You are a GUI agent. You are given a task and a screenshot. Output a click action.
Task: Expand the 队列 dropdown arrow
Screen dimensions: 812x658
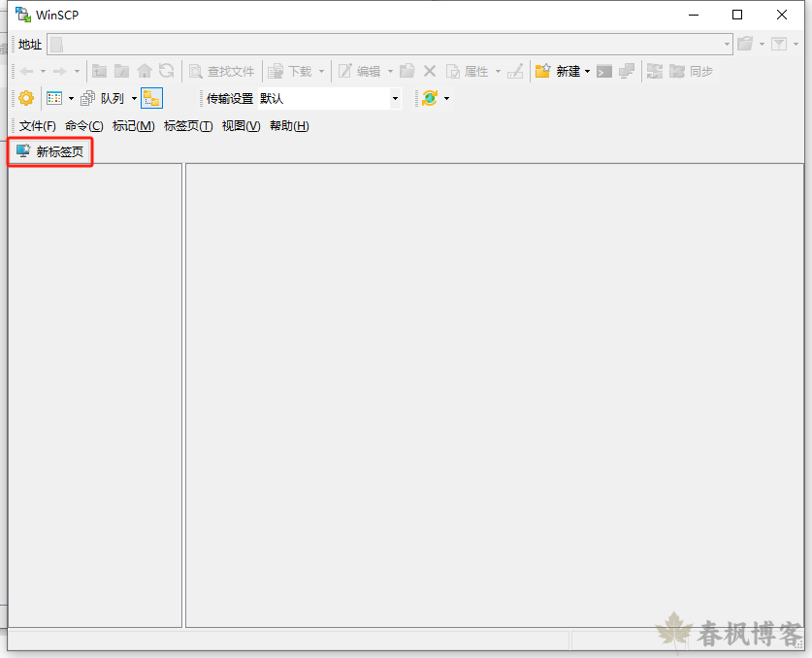click(x=134, y=98)
